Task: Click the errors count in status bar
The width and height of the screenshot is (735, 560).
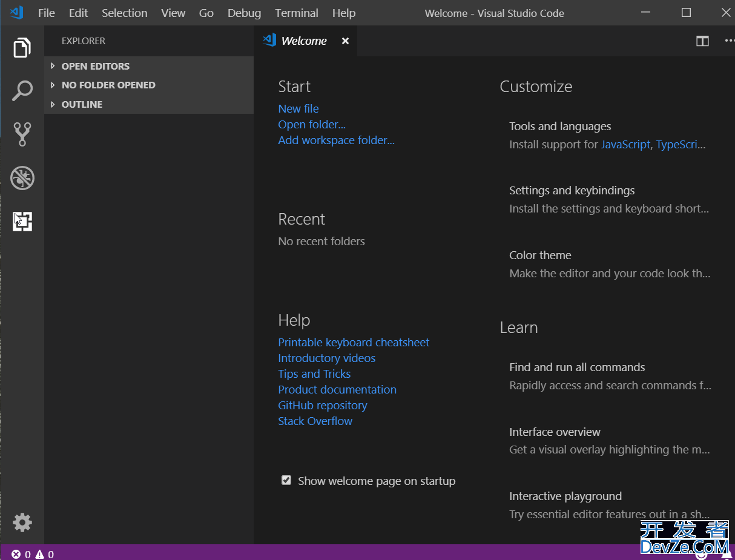Action: pos(21,554)
